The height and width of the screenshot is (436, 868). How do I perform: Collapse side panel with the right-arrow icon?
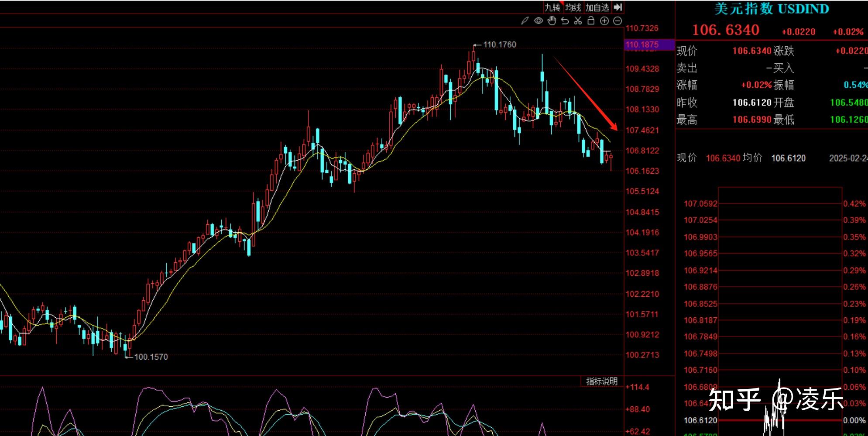(618, 7)
